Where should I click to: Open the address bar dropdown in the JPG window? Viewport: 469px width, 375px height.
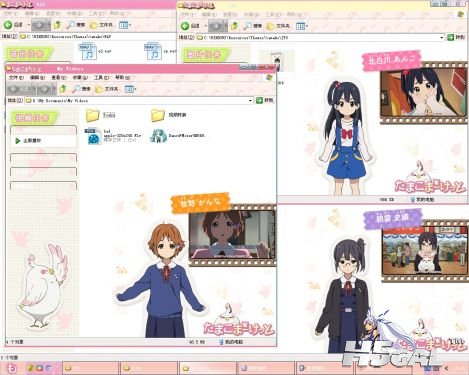442,37
